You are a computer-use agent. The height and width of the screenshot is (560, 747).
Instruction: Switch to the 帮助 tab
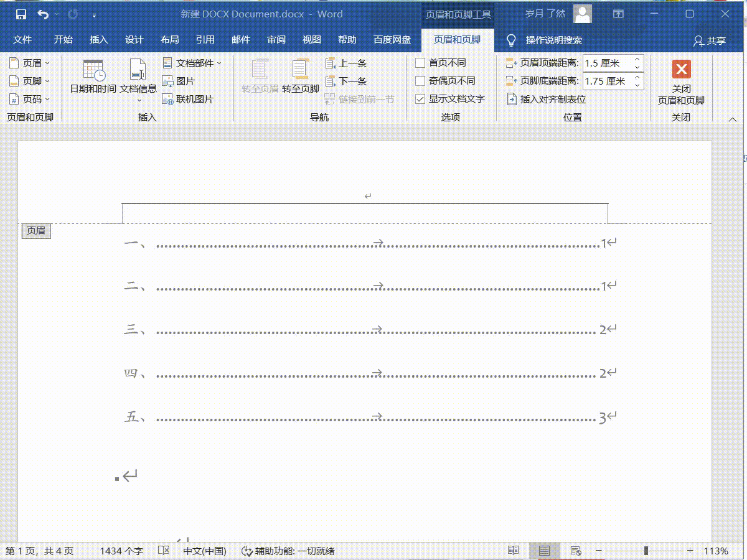coord(347,40)
